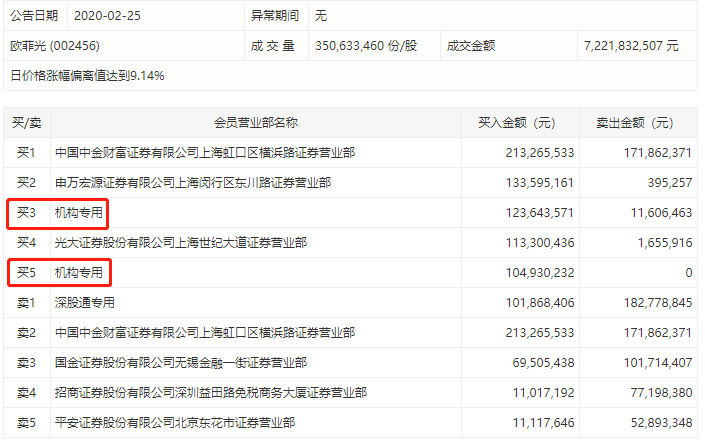Select buy amount 11,017,192
The image size is (705, 441).
tap(543, 393)
